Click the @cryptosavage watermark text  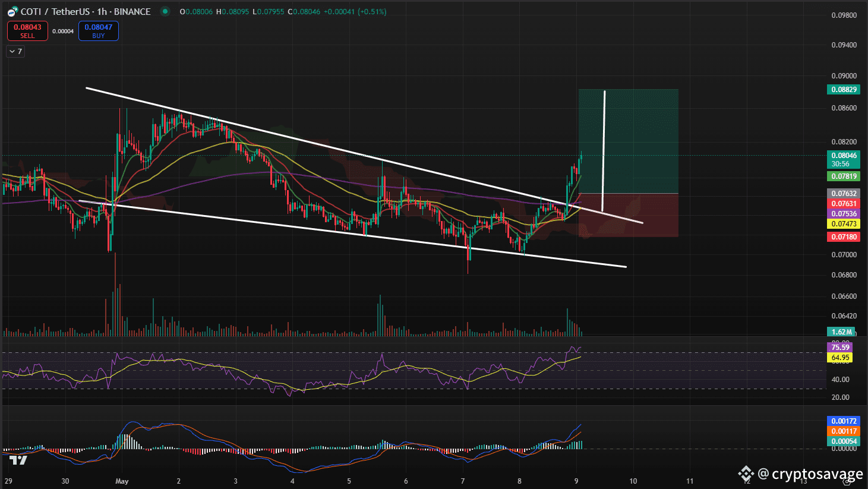(x=810, y=474)
